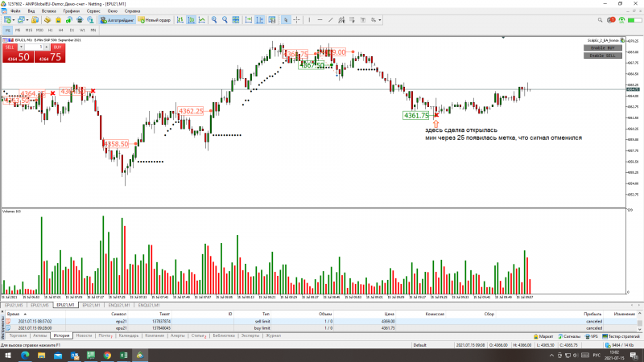Zoom out on the chart
Image resolution: width=644 pixels, height=362 pixels.
[225, 19]
